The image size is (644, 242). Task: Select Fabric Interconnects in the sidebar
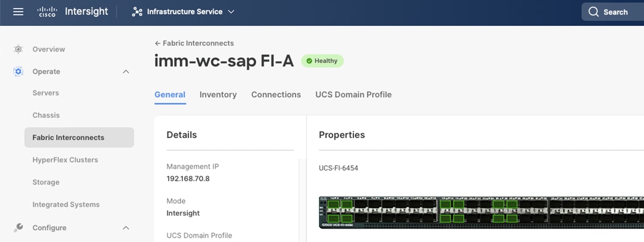point(79,137)
